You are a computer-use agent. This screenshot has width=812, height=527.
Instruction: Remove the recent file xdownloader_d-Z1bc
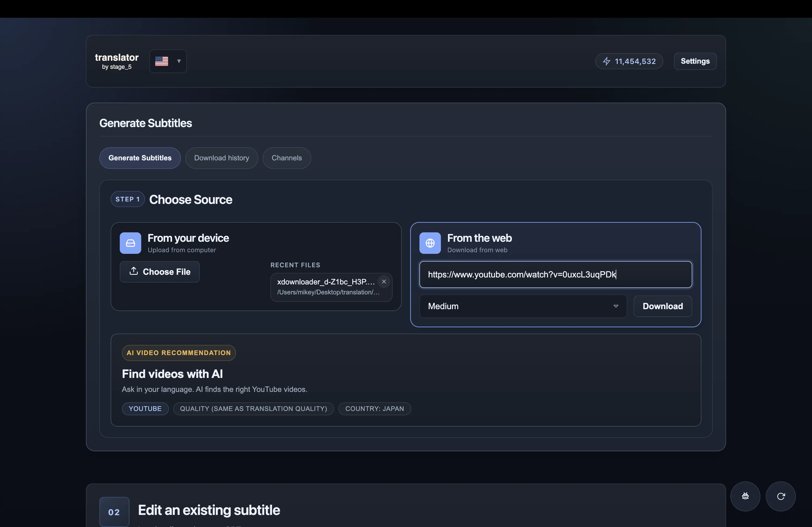click(383, 281)
